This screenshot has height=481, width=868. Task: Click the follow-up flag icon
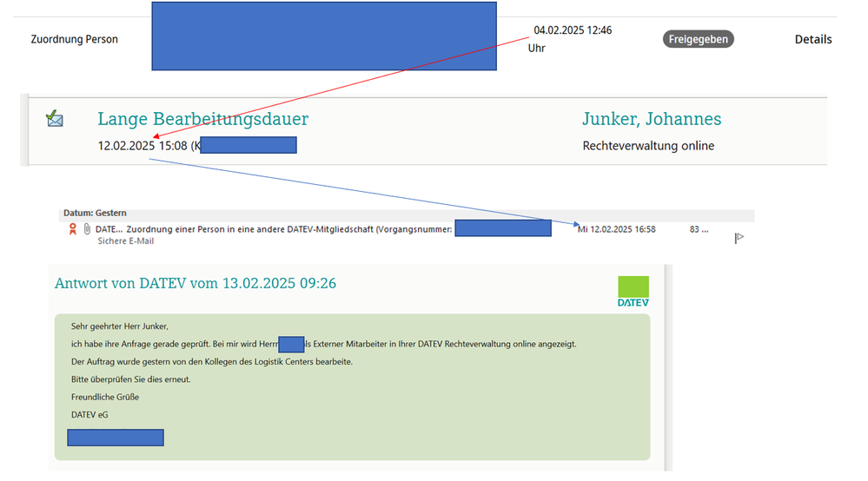(x=739, y=238)
